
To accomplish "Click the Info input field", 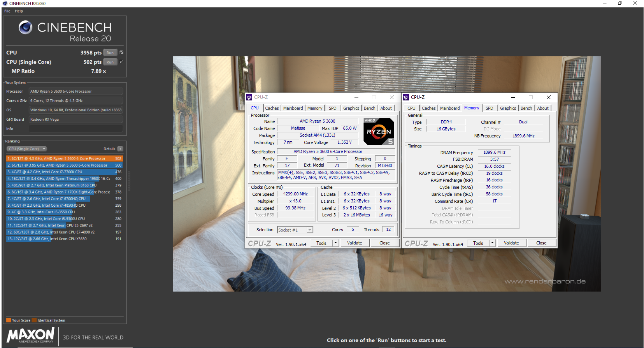I will click(x=76, y=129).
